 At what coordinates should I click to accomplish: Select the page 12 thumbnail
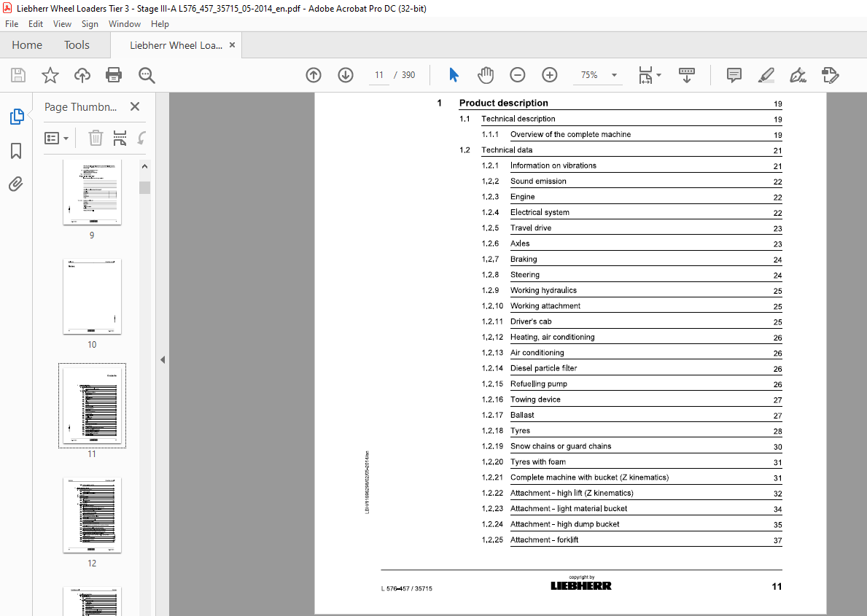92,515
